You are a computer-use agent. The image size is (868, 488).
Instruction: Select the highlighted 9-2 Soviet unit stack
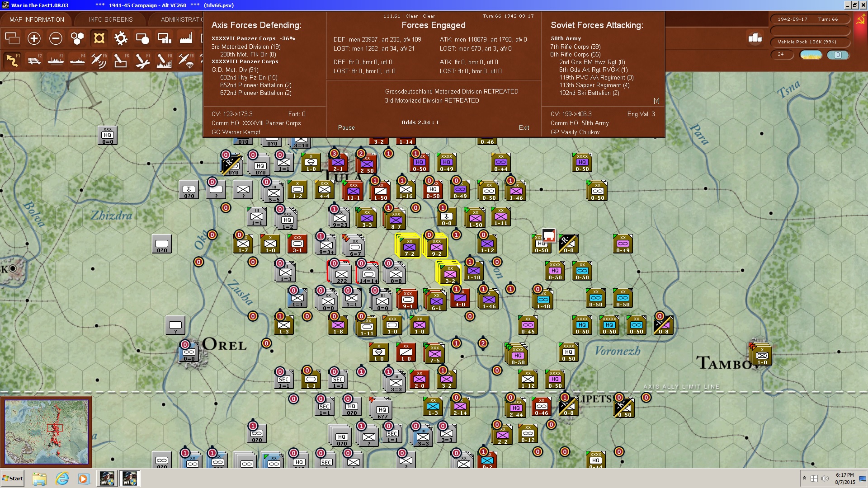click(435, 246)
